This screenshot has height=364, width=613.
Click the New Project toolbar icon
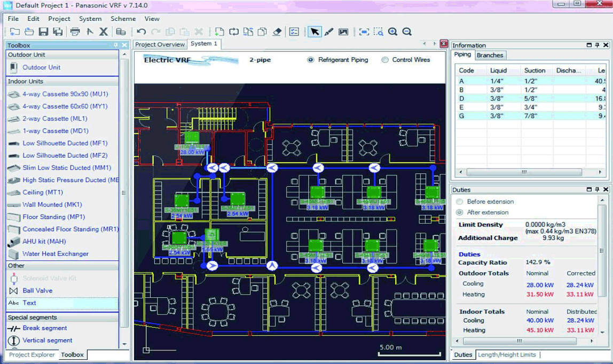pos(14,31)
